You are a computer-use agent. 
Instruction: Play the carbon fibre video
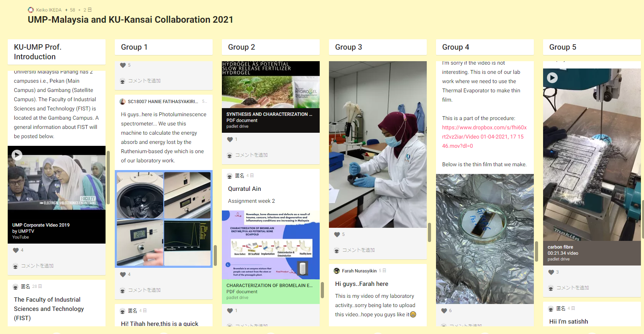552,78
